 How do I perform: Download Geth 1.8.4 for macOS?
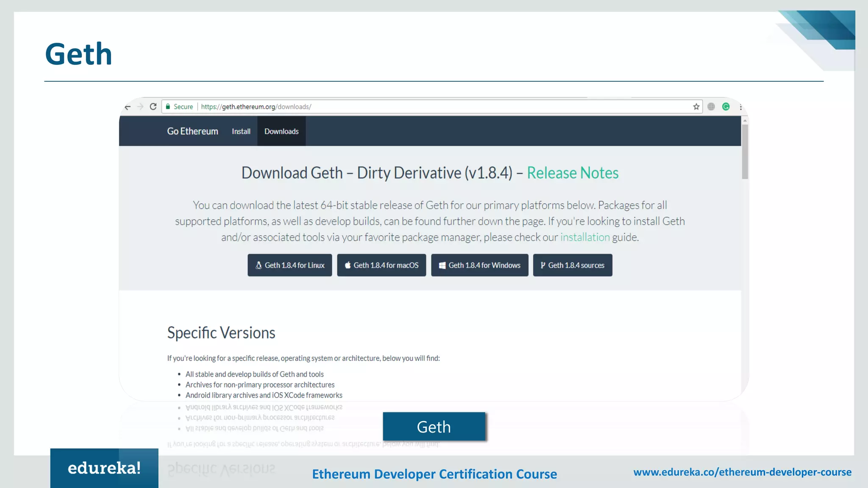click(x=381, y=265)
